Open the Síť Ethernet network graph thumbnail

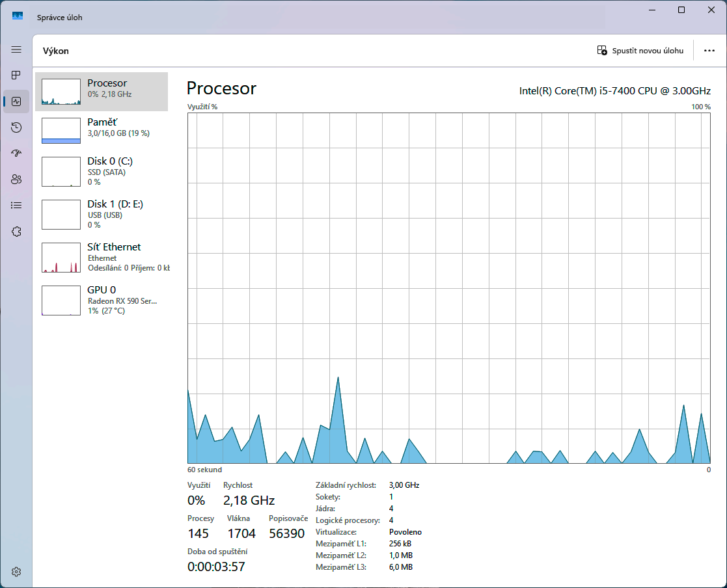61,258
